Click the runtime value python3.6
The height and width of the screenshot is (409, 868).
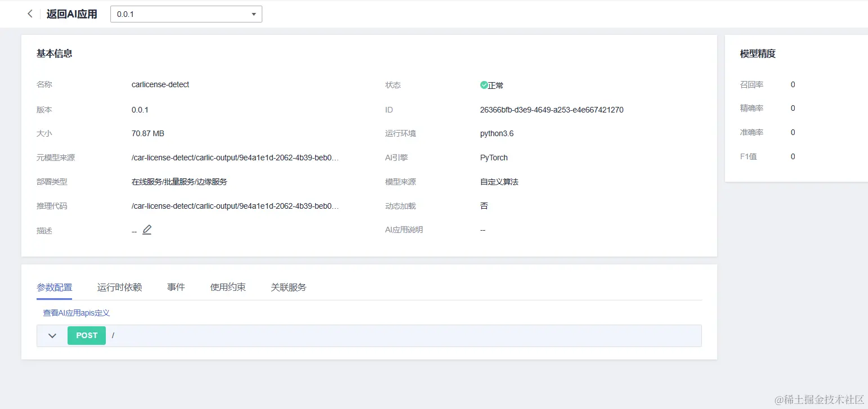[x=497, y=133]
